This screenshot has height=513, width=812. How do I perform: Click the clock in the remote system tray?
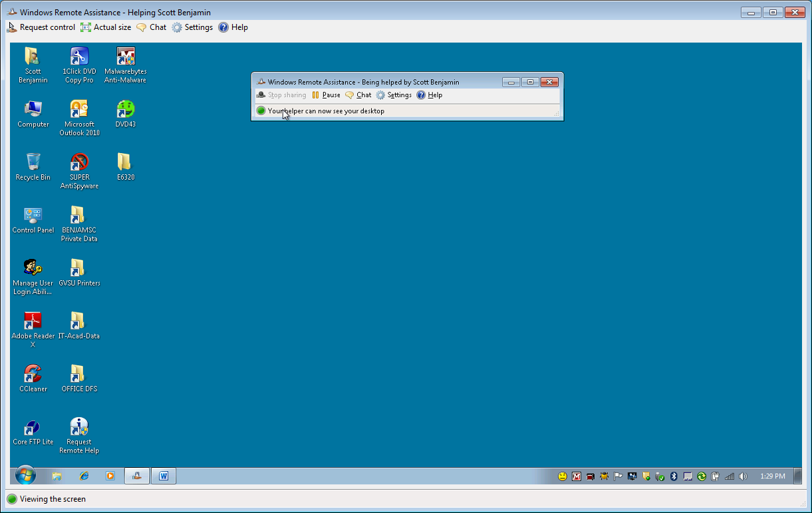[x=772, y=476]
